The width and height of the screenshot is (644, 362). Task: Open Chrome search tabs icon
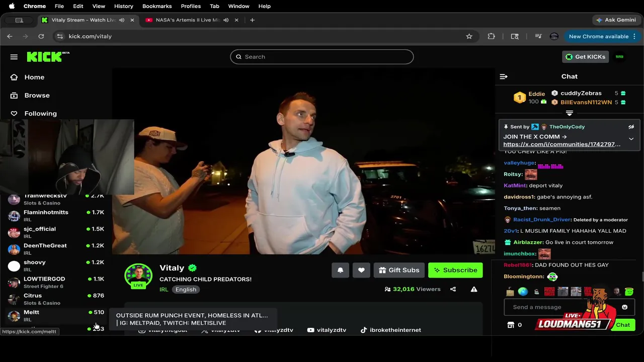click(x=515, y=36)
